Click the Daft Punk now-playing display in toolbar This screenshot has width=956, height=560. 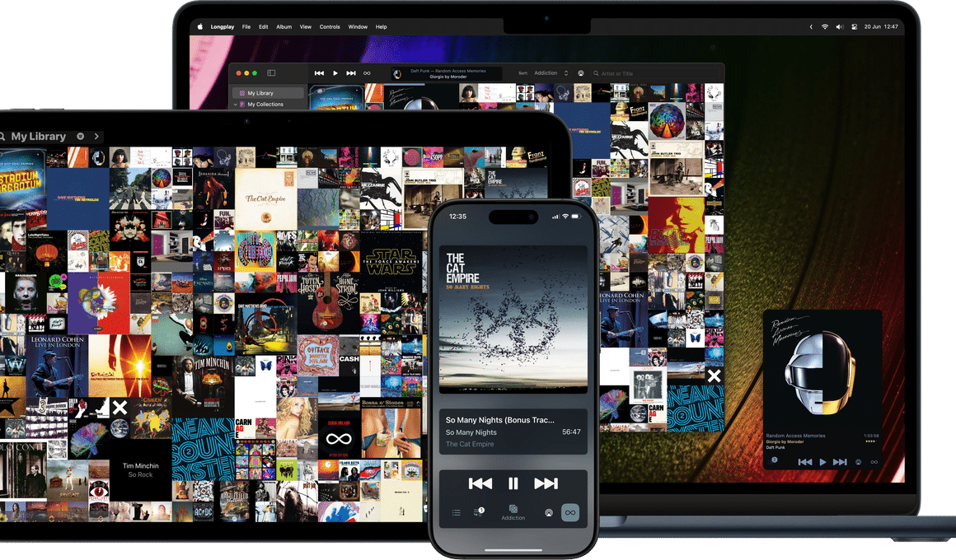point(447,74)
